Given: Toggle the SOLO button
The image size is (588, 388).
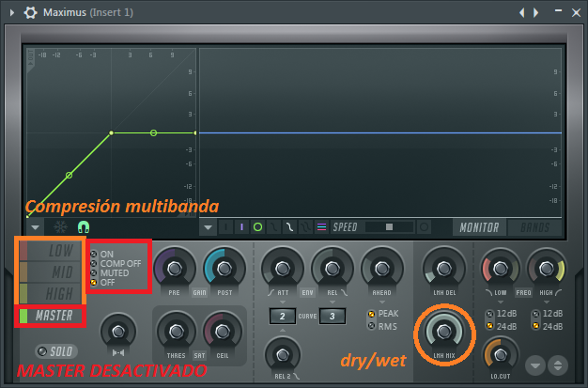Looking at the screenshot, I should [56, 351].
